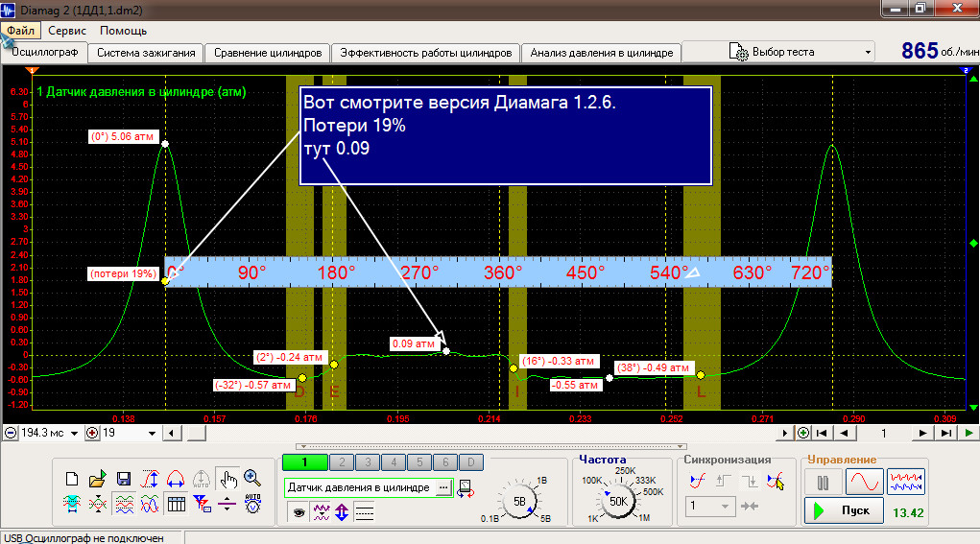Click the pause button in Управление
This screenshot has width=980, height=544.
pyautogui.click(x=823, y=483)
